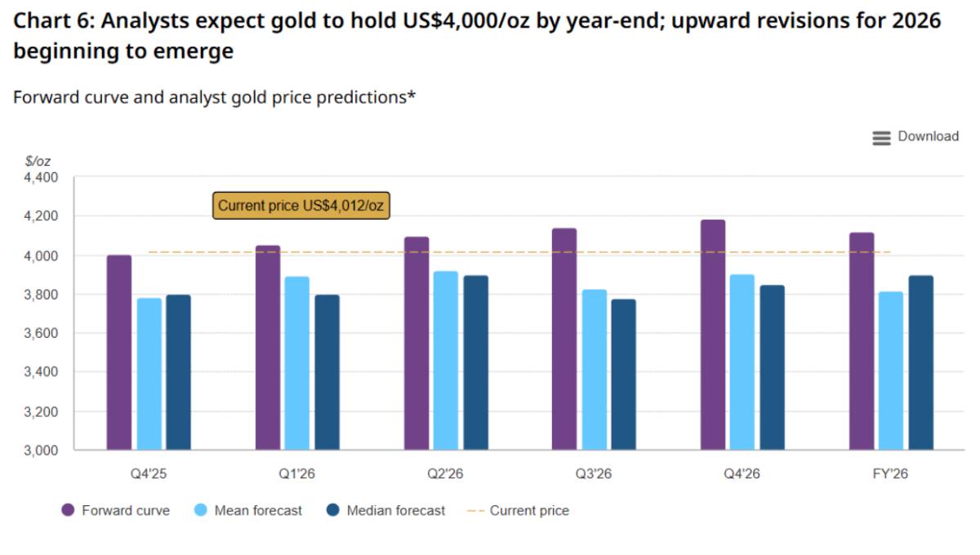Click the purple Forward curve legend dot

click(x=69, y=510)
